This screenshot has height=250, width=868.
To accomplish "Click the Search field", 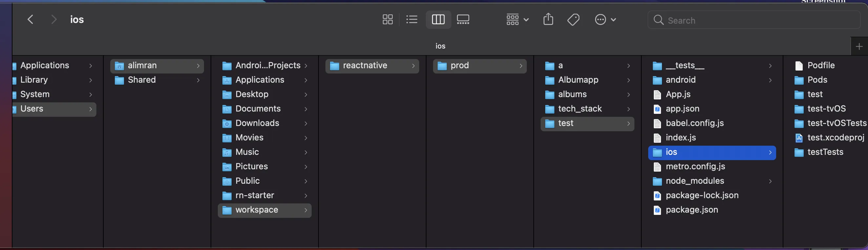I will pos(755,20).
